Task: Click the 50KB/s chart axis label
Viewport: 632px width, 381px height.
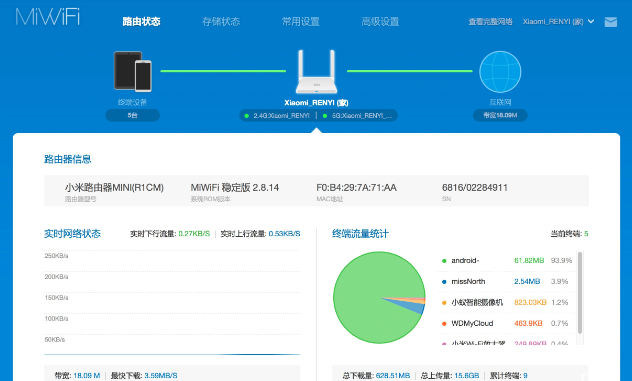Action: pyautogui.click(x=55, y=339)
